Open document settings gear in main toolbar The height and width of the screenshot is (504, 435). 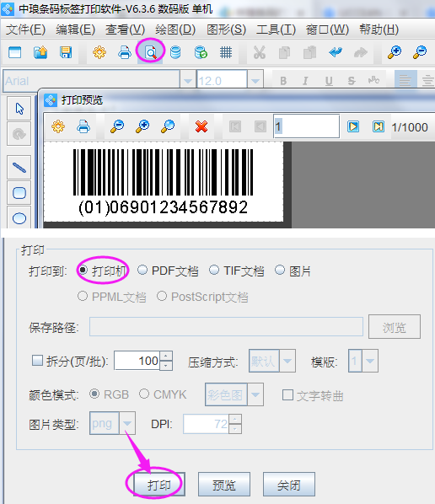(x=99, y=52)
